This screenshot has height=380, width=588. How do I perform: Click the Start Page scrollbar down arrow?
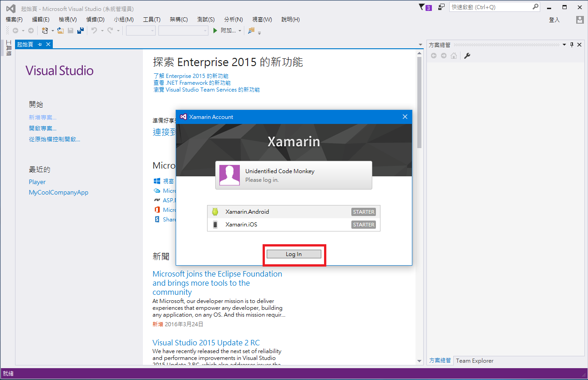click(420, 361)
